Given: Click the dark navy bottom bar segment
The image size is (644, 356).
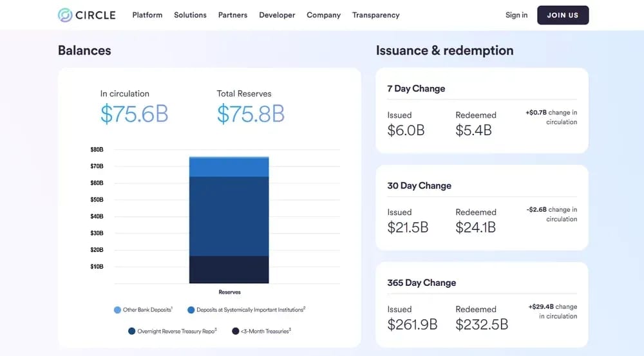Looking at the screenshot, I should click(x=229, y=270).
